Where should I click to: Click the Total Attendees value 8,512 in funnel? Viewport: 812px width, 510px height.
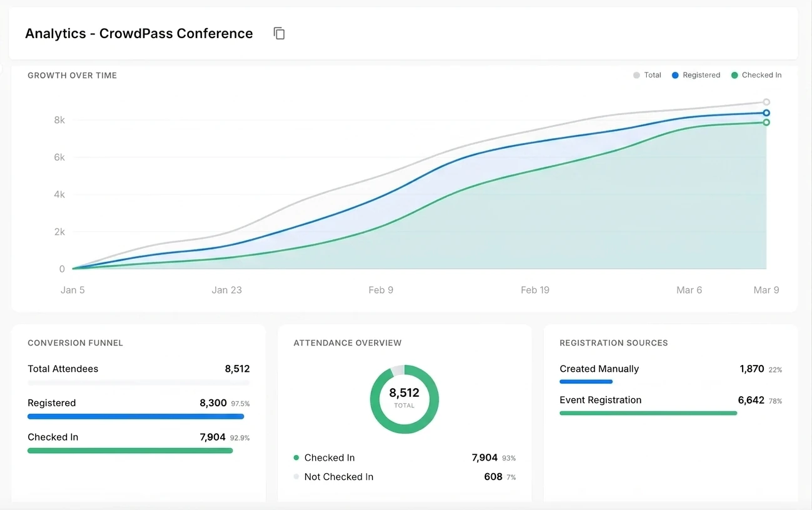point(237,369)
